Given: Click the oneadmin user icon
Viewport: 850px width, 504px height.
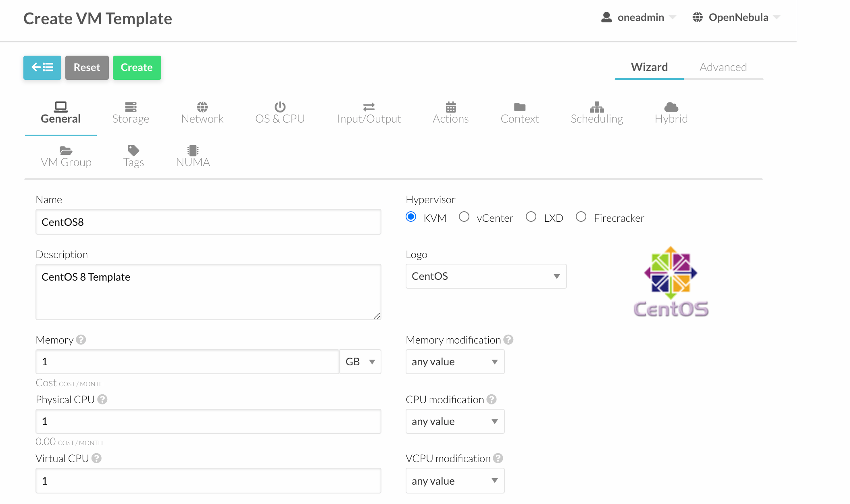Looking at the screenshot, I should (x=606, y=17).
